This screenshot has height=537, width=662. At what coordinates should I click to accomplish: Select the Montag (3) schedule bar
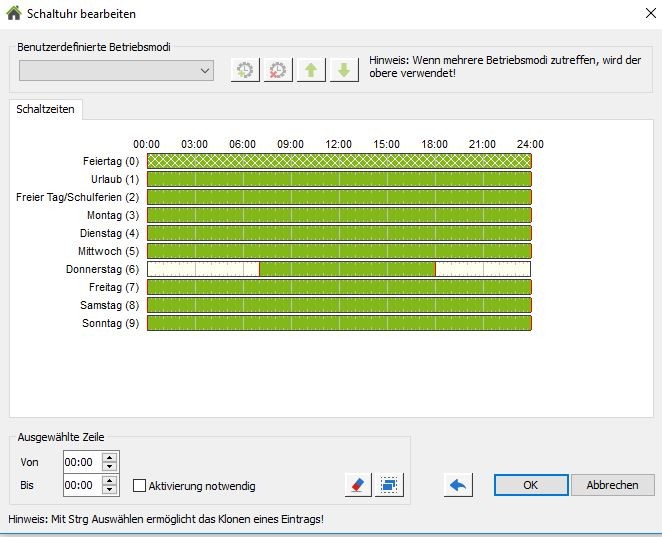tap(339, 215)
